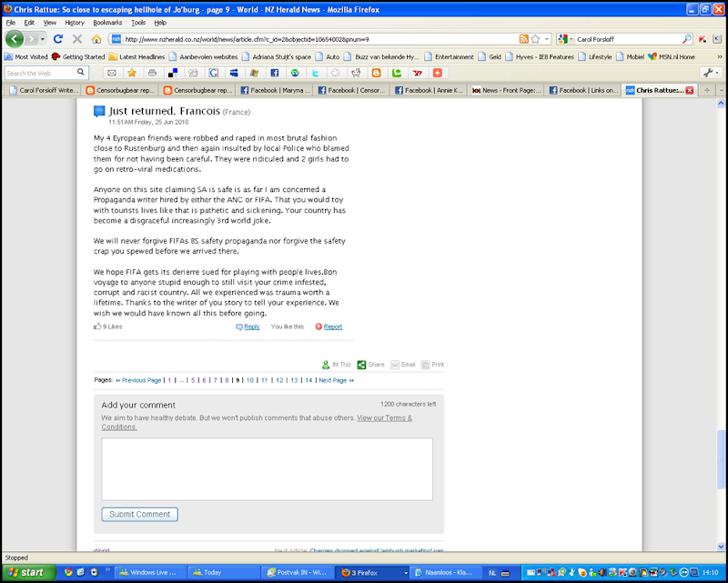
Task: Expand the bookmarks toolbar overflow chevron
Action: (720, 56)
